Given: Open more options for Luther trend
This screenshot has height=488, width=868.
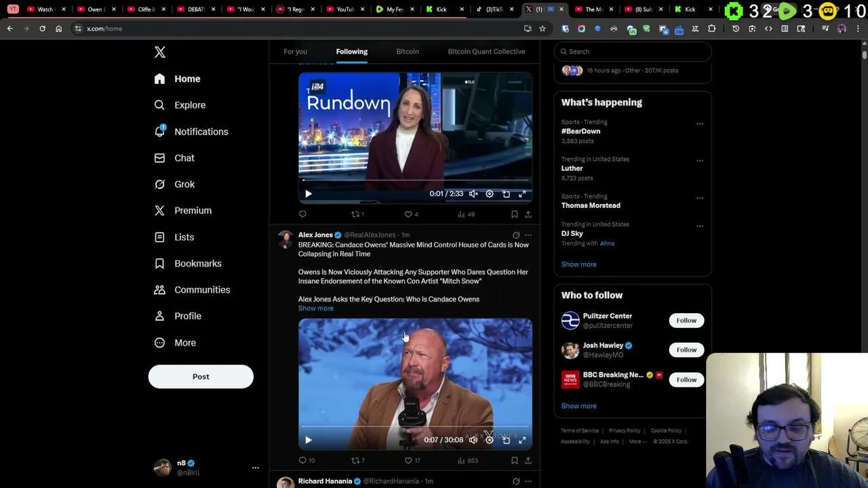Looking at the screenshot, I should point(700,161).
